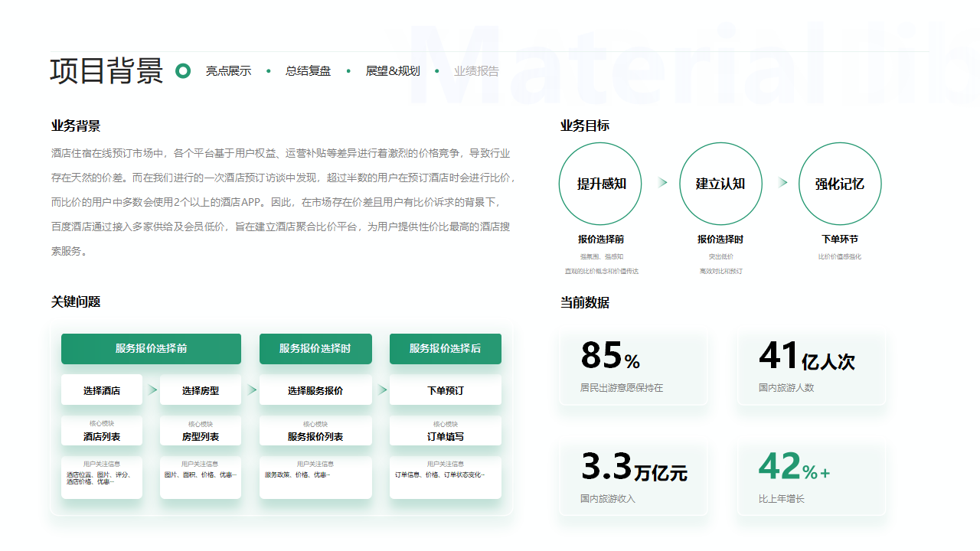Viewport: 980px width, 551px height.
Task: Click the paragraph line starting 百度酒店通过接入多家供给
Action: (281, 227)
